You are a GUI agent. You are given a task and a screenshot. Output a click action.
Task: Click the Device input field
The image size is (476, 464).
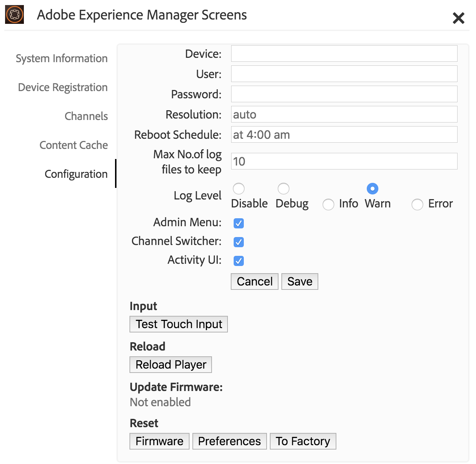tap(344, 53)
